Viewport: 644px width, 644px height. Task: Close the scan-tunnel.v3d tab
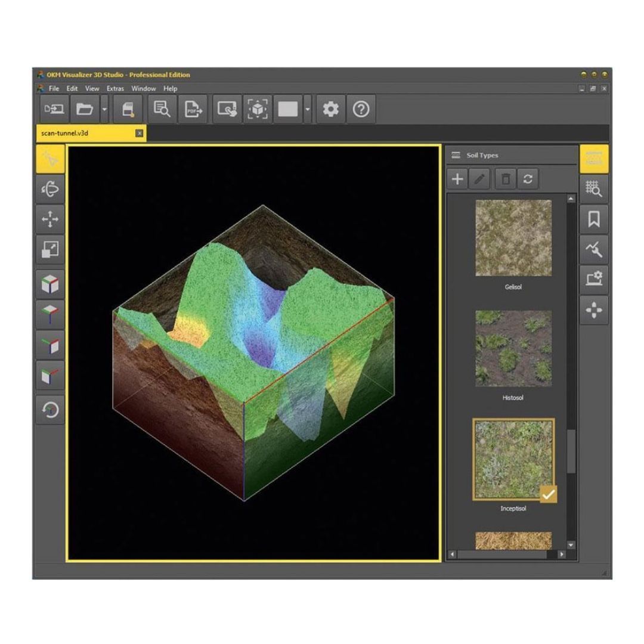139,133
